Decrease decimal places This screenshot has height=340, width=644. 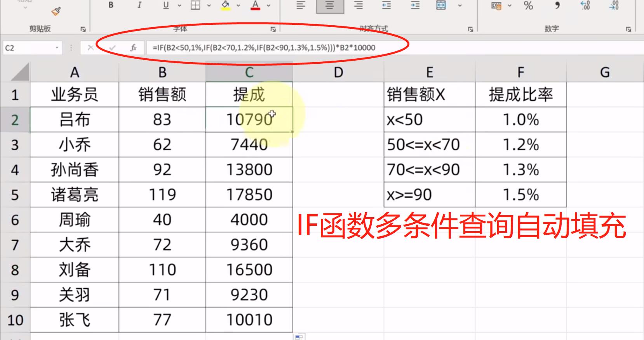(x=614, y=5)
